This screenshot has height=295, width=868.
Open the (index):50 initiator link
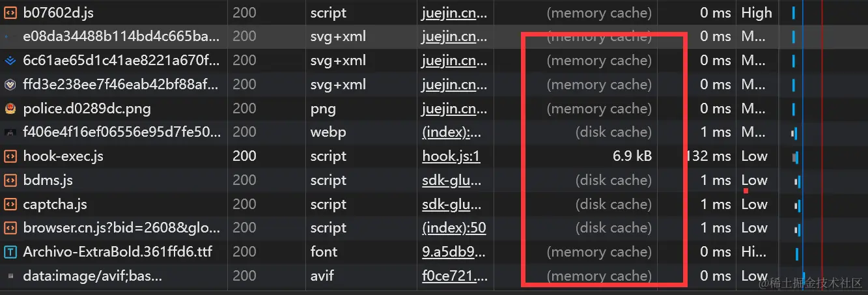[453, 228]
